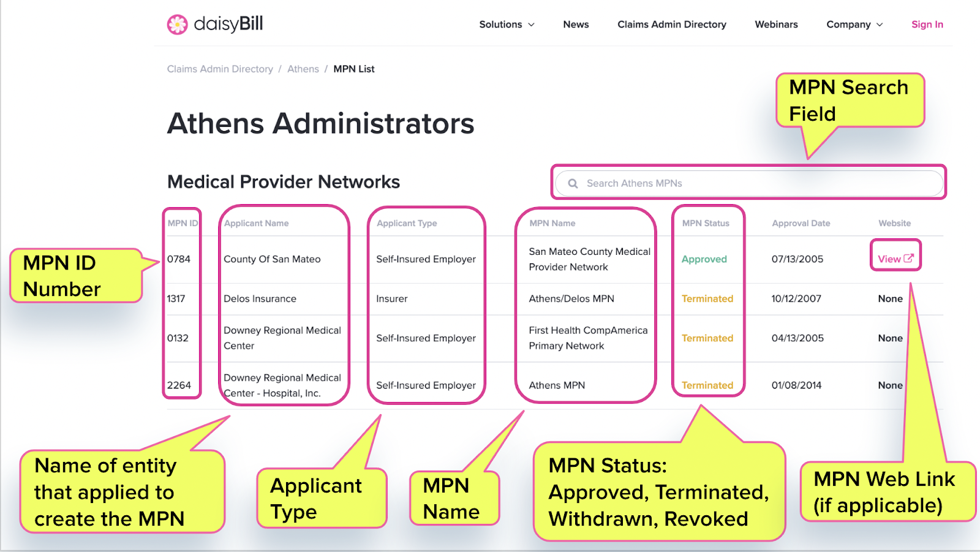This screenshot has height=552, width=980.
Task: Click the Search Athens MPNs field
Action: tap(748, 183)
